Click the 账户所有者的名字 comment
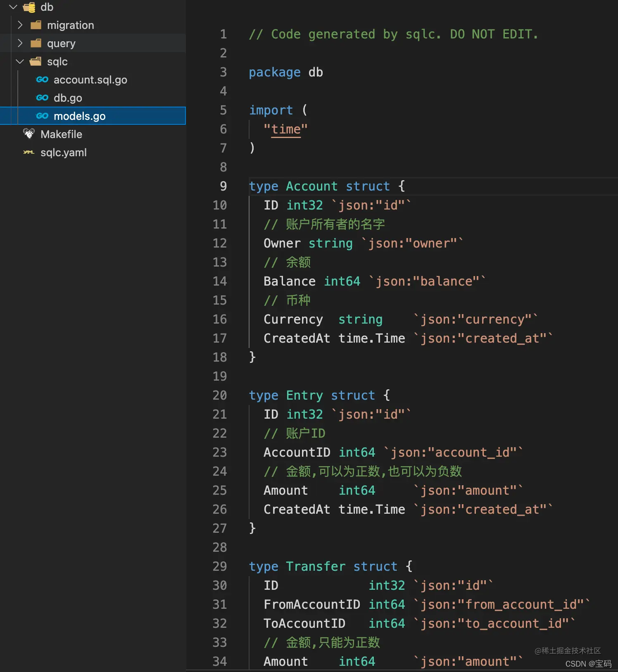This screenshot has height=672, width=618. point(324,224)
